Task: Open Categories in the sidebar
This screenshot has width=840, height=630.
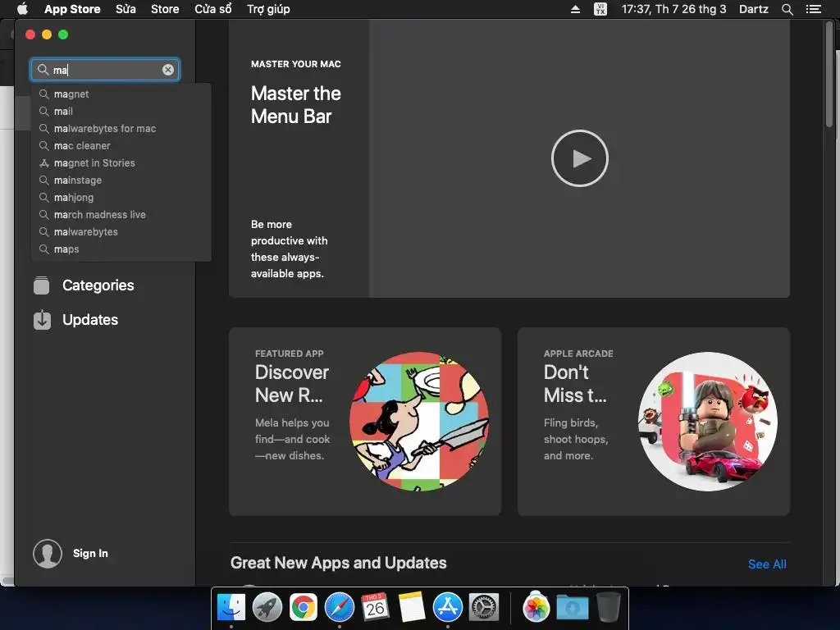Action: 98,285
